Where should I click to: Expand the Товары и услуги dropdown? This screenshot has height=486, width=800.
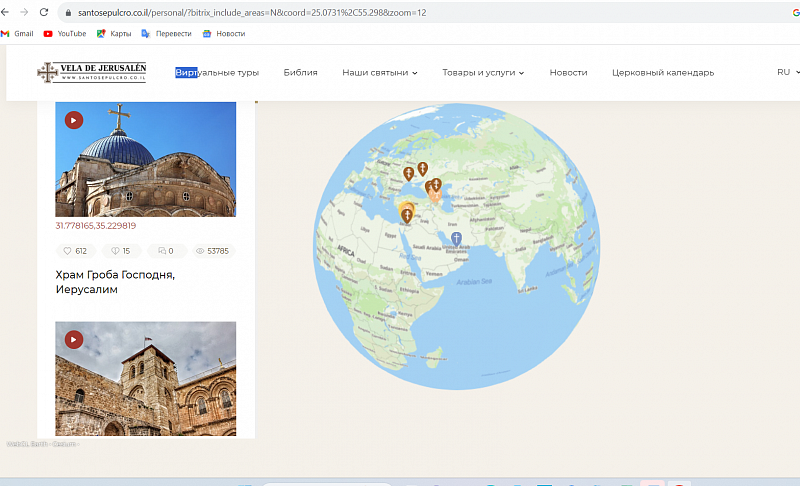482,72
